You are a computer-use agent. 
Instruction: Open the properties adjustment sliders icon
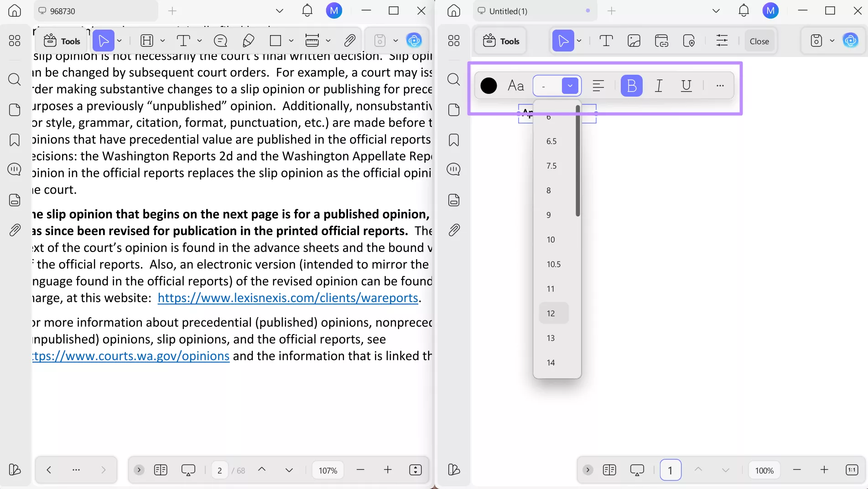722,41
